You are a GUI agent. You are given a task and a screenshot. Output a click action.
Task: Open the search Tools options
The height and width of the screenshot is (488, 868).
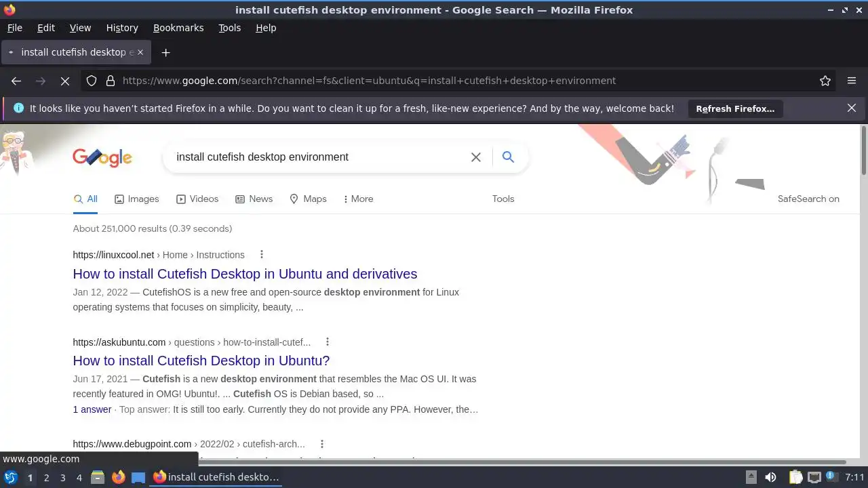point(503,199)
